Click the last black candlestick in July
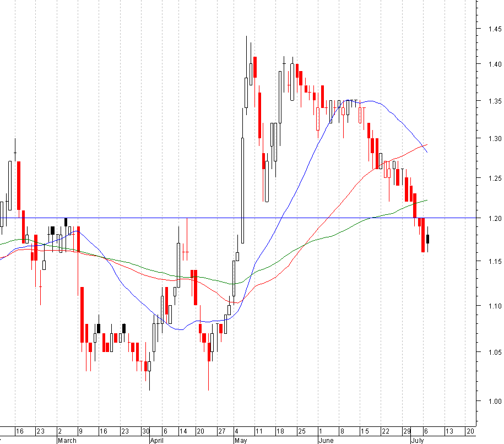 click(x=427, y=239)
